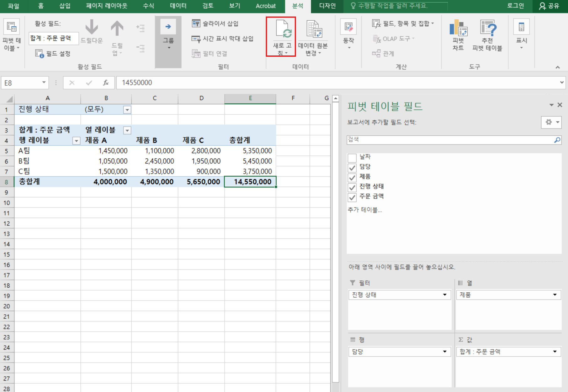The height and width of the screenshot is (392, 568).
Task: Expand 합계 : 주문 금액 in 값 area
Action: pyautogui.click(x=555, y=352)
